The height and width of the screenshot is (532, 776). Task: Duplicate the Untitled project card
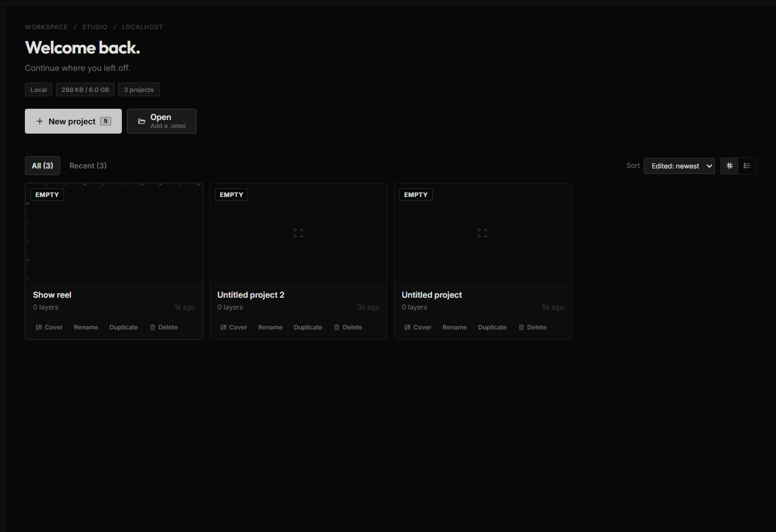pyautogui.click(x=492, y=328)
